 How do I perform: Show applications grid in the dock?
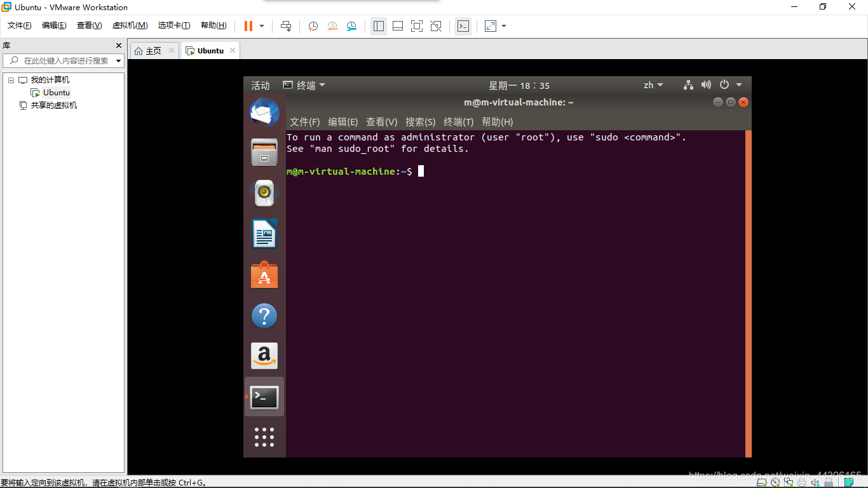tap(264, 437)
